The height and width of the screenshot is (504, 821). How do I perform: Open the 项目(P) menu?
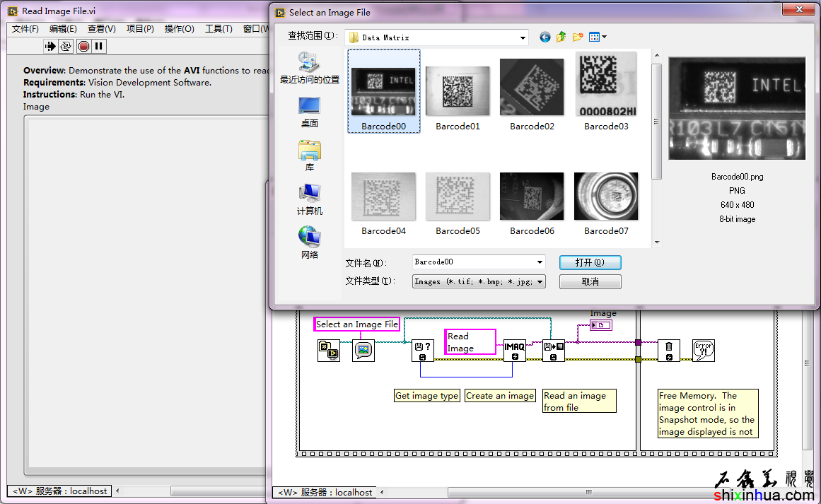(140, 29)
